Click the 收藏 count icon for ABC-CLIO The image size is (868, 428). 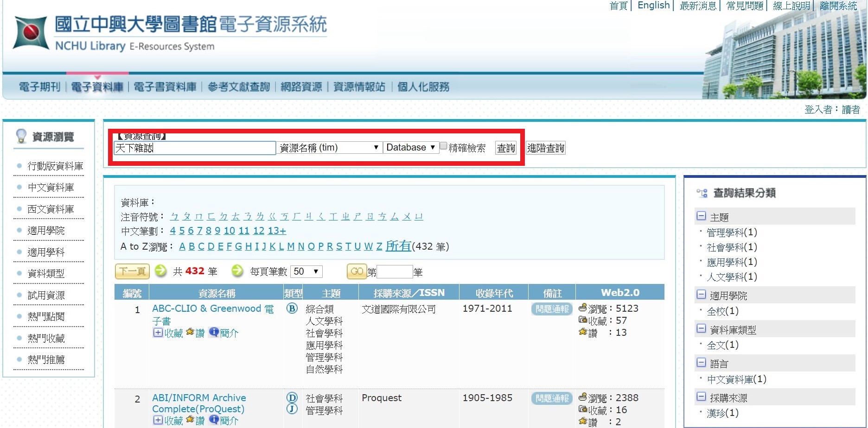[x=583, y=319]
